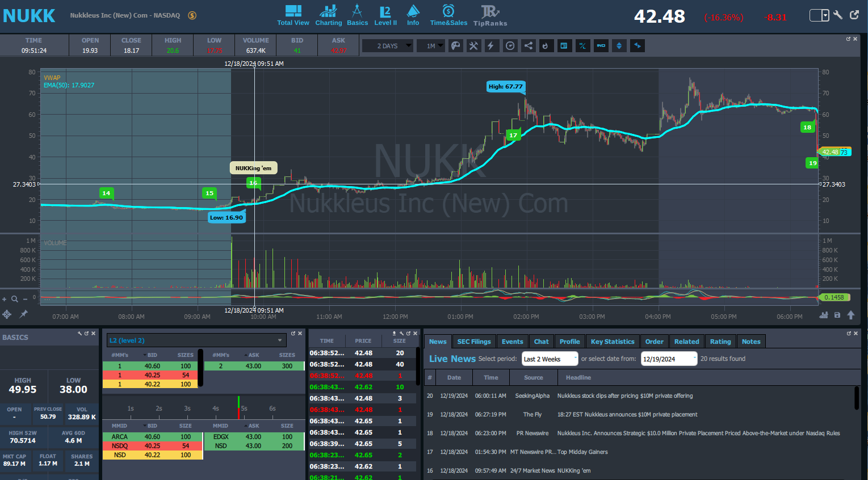868x480 pixels.
Task: Open Top Midday Gainers headline
Action: [x=582, y=452]
